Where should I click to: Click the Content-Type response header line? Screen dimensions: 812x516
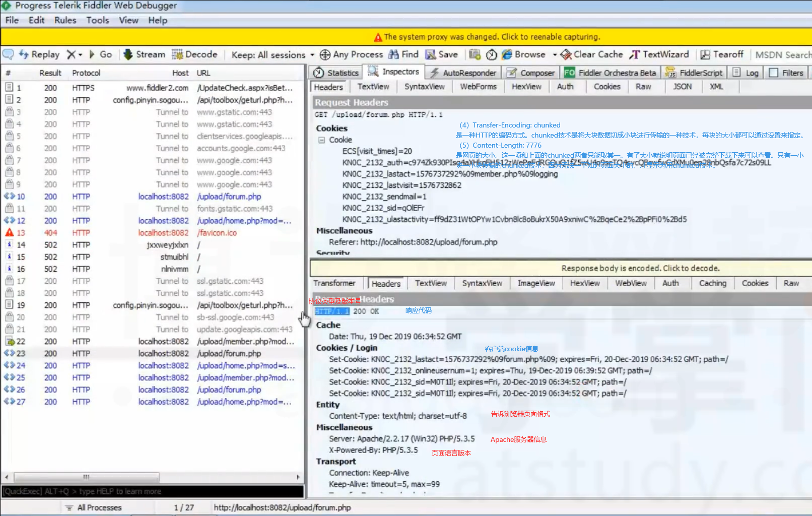(x=398, y=416)
